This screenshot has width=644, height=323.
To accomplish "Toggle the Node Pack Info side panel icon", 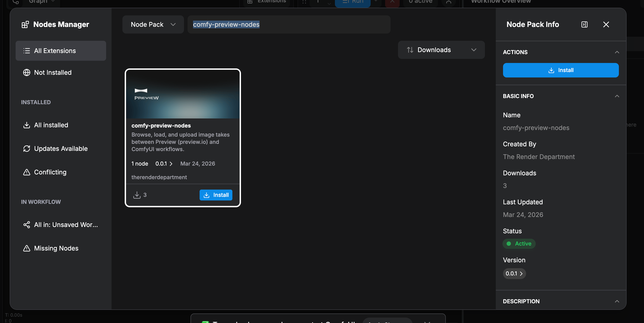I will (x=584, y=24).
